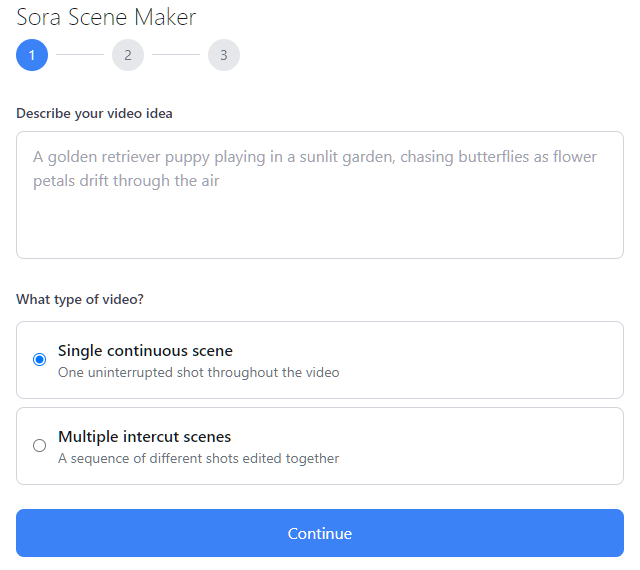The width and height of the screenshot is (640, 570).
Task: Click the "A sequence of different shots" description
Action: (198, 459)
